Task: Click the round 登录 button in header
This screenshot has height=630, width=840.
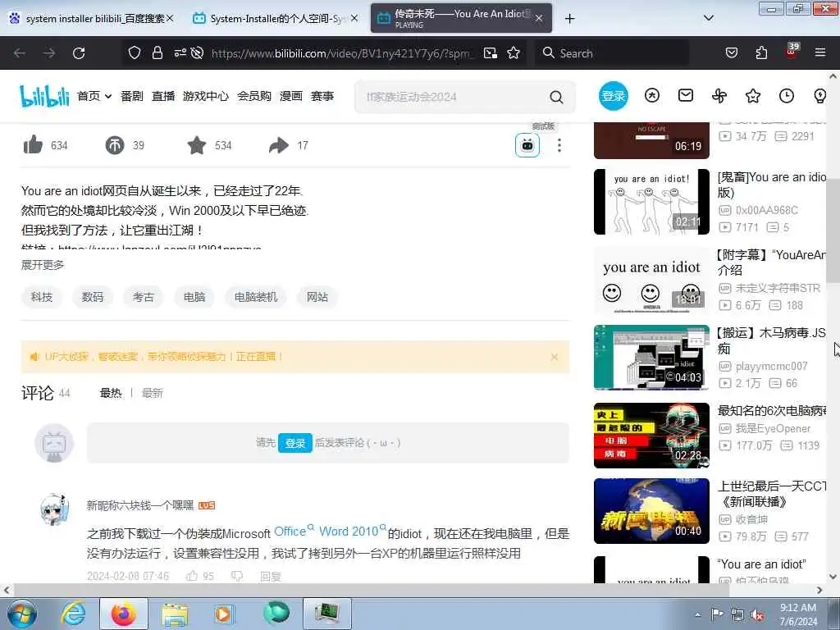Action: 614,96
